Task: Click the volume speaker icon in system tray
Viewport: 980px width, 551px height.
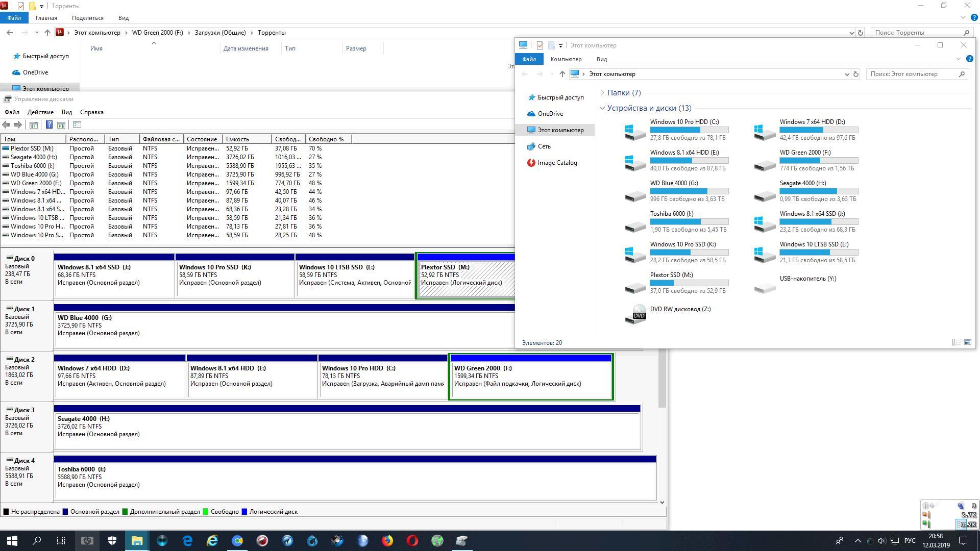Action: tap(882, 541)
